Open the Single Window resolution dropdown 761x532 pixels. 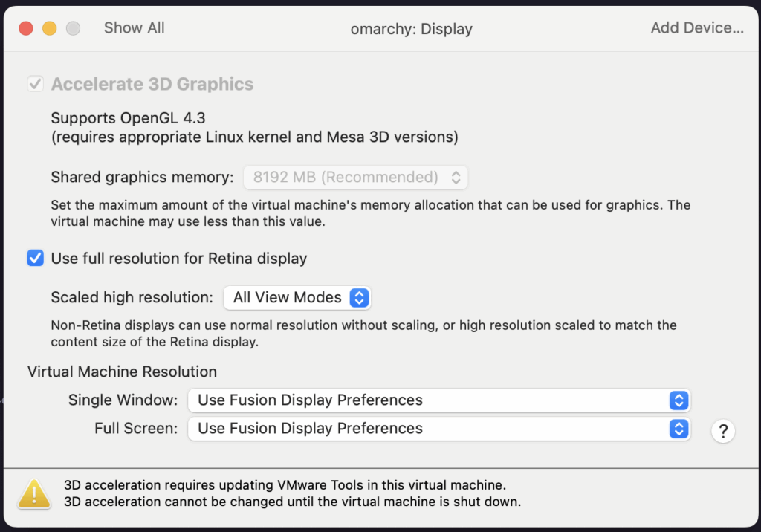[x=438, y=400]
